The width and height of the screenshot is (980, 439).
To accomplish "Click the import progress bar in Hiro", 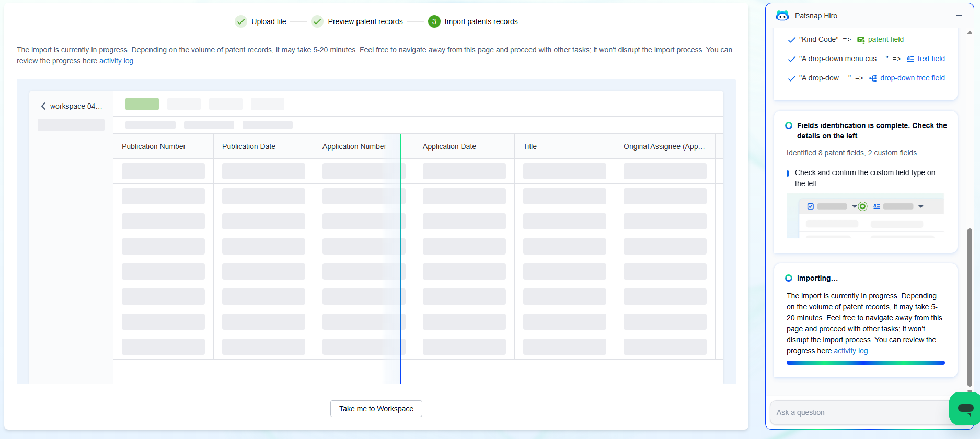I will 866,363.
